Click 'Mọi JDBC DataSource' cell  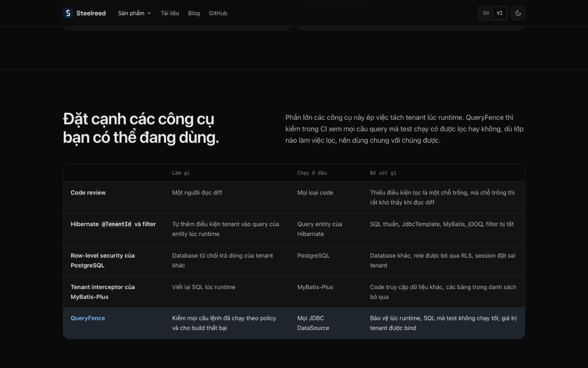click(x=313, y=323)
